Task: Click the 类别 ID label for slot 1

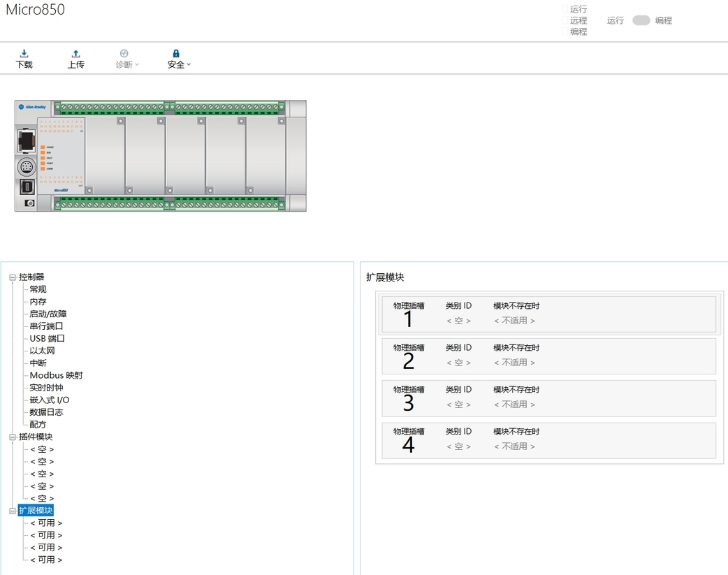Action: click(x=459, y=305)
